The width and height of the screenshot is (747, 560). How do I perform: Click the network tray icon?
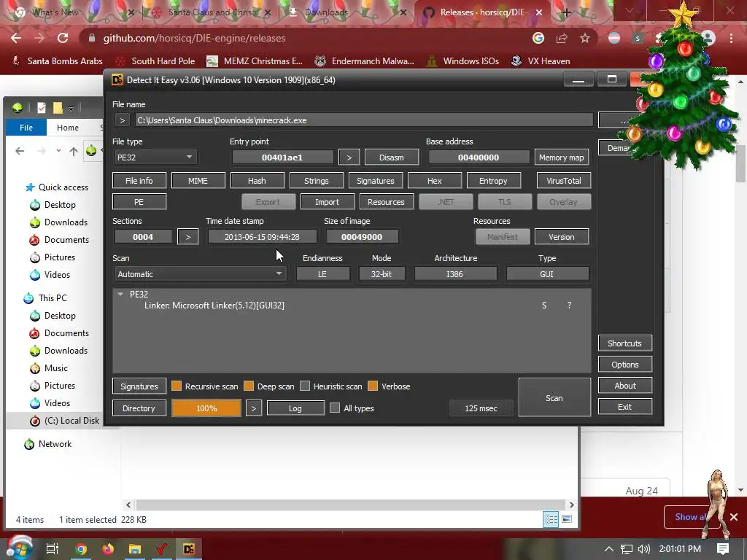click(x=627, y=549)
